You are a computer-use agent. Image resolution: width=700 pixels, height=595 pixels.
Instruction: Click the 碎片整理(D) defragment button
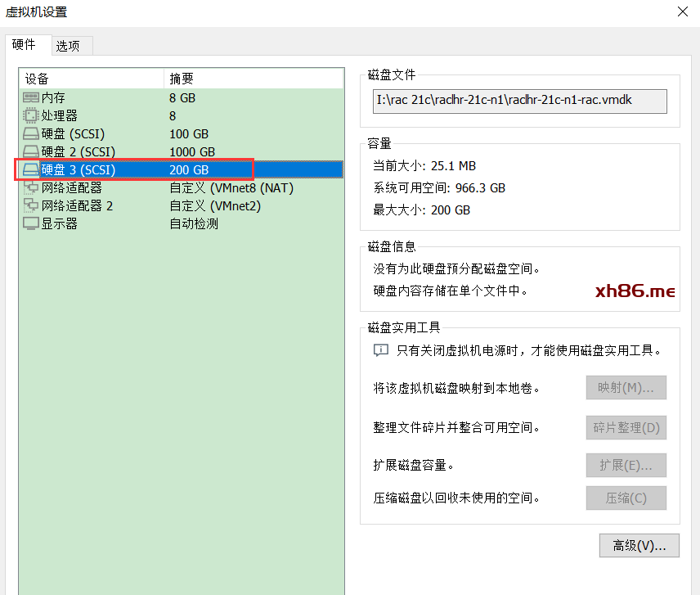point(626,427)
